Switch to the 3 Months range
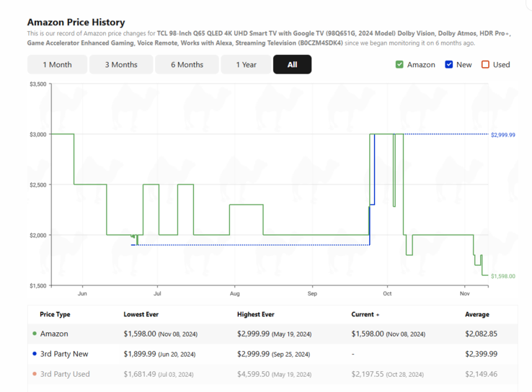This screenshot has width=532, height=392. pos(121,65)
